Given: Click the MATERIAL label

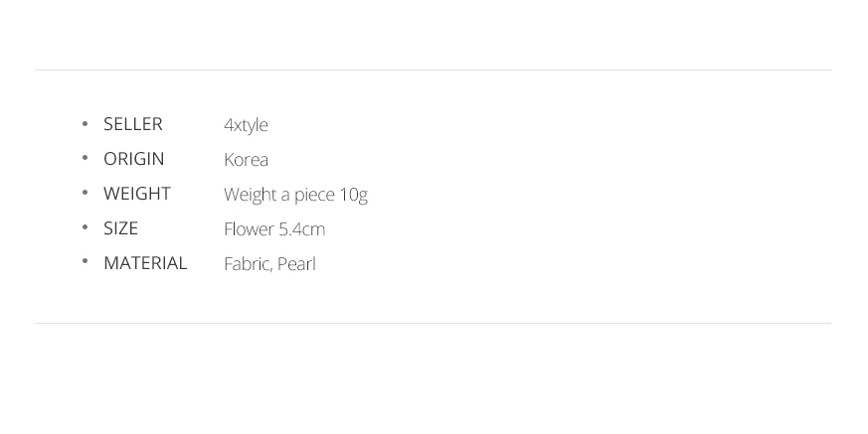Looking at the screenshot, I should coord(145,263).
